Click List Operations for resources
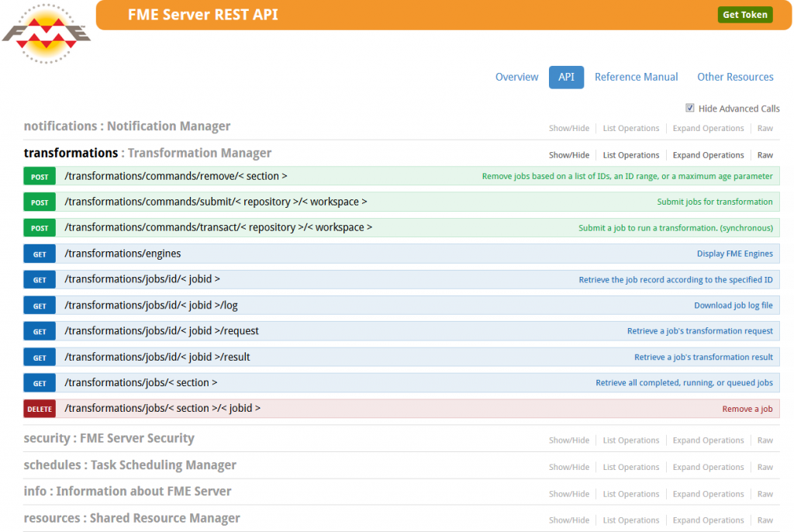 pyautogui.click(x=631, y=520)
